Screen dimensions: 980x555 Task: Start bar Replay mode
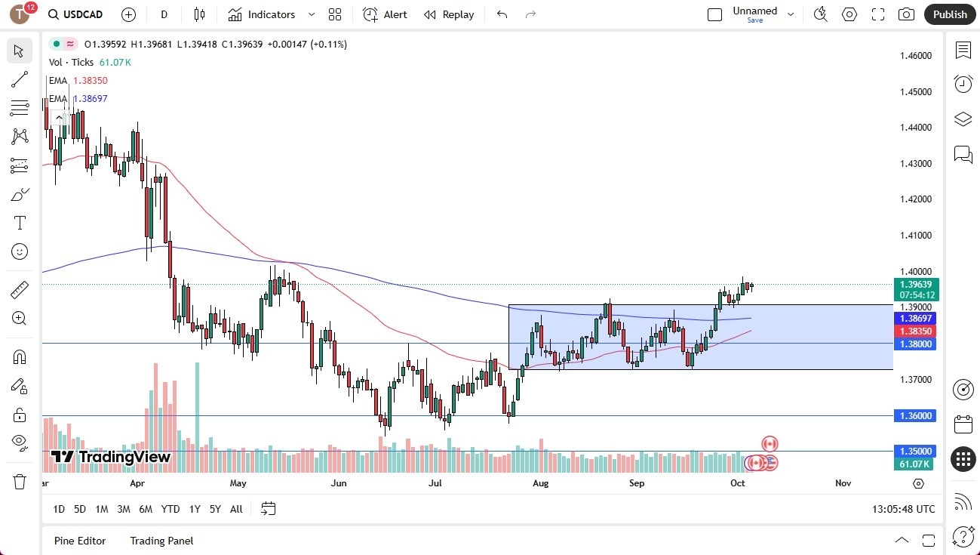[449, 14]
